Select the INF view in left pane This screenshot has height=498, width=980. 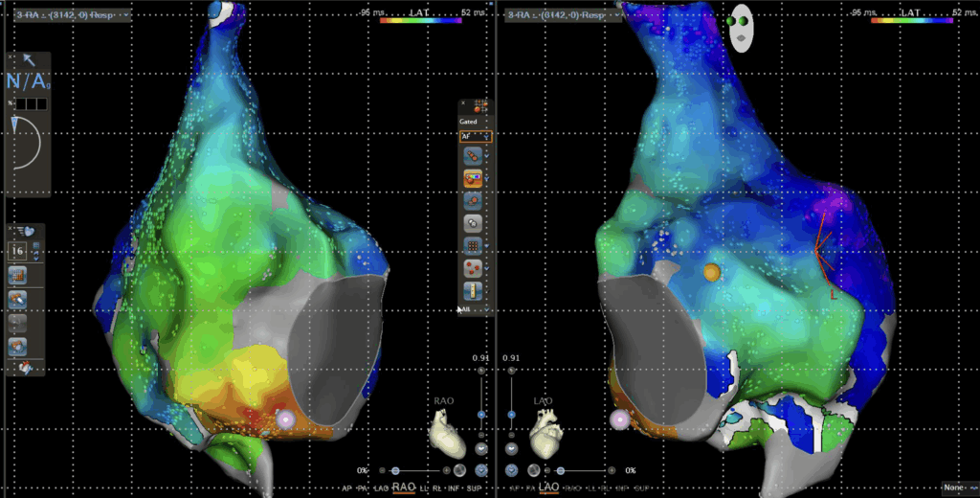[x=456, y=488]
